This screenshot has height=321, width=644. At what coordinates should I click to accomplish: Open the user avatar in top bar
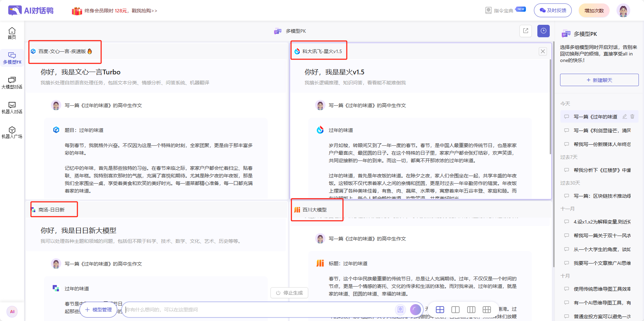[x=623, y=10]
